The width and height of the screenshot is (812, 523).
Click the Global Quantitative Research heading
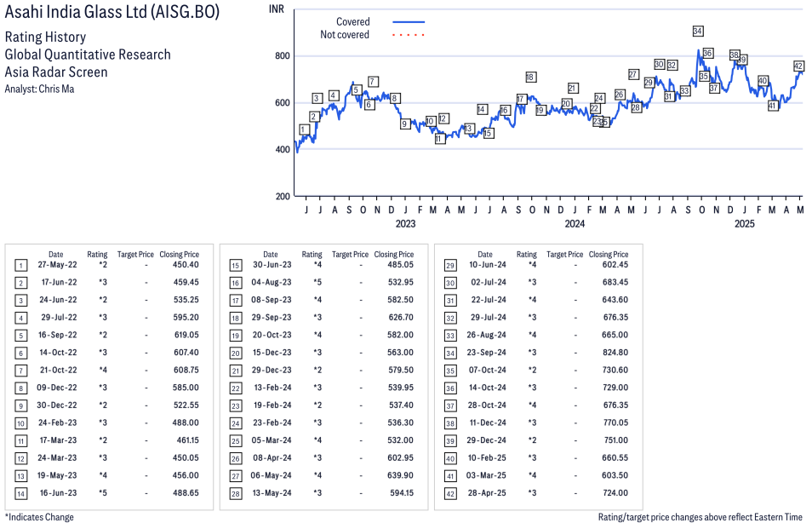click(88, 55)
